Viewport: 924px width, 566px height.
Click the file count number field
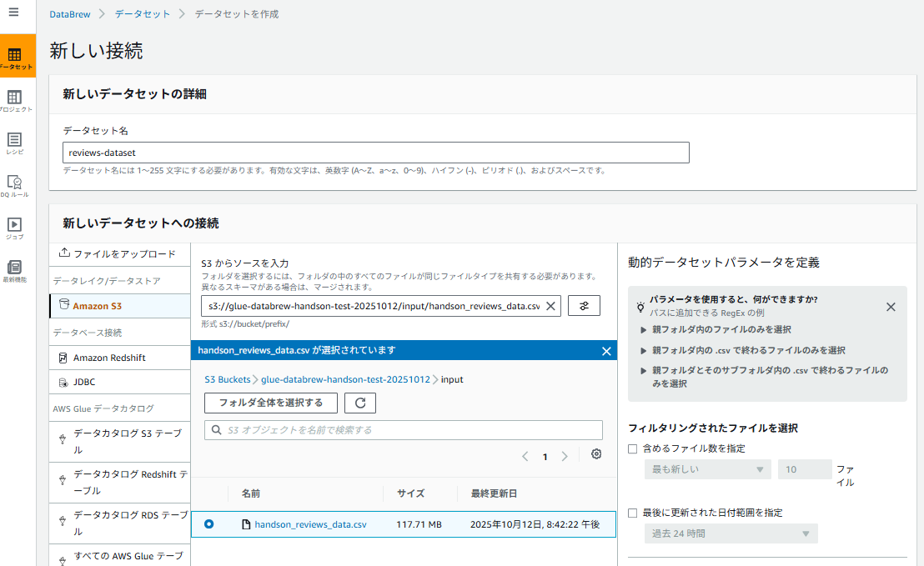pos(805,469)
